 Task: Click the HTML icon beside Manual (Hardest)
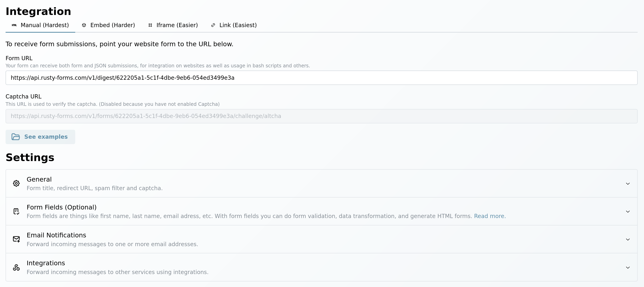[14, 25]
